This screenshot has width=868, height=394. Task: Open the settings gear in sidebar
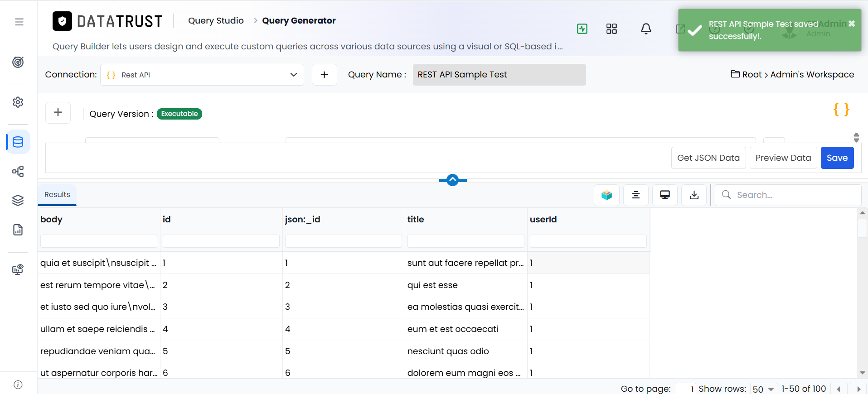(x=18, y=102)
